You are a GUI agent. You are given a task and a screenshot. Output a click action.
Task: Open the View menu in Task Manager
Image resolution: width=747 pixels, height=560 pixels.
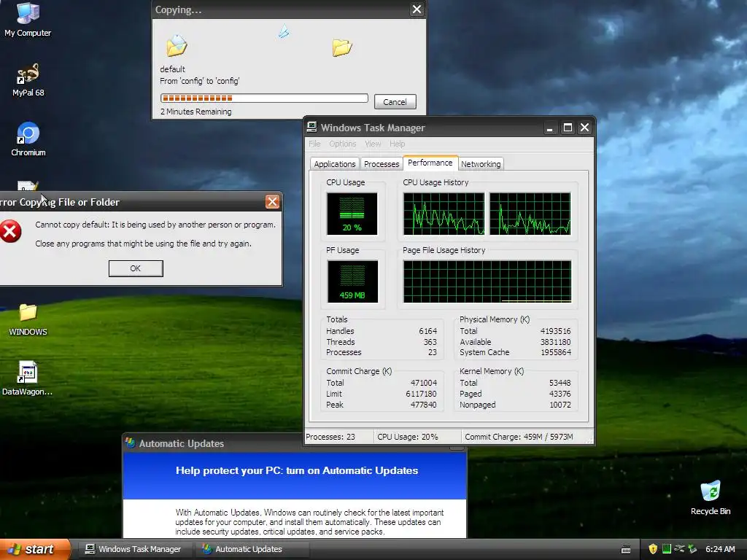click(373, 144)
